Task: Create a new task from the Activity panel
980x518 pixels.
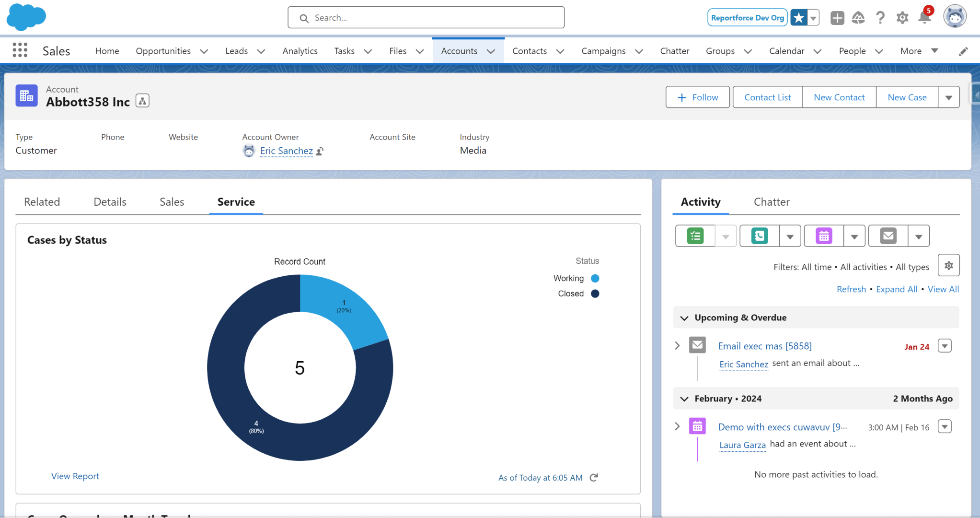Action: pyautogui.click(x=696, y=235)
